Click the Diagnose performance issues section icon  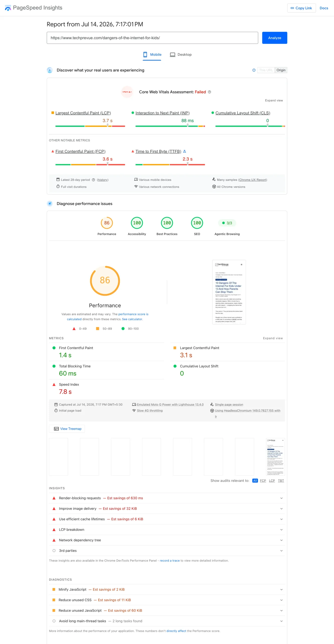(50, 204)
